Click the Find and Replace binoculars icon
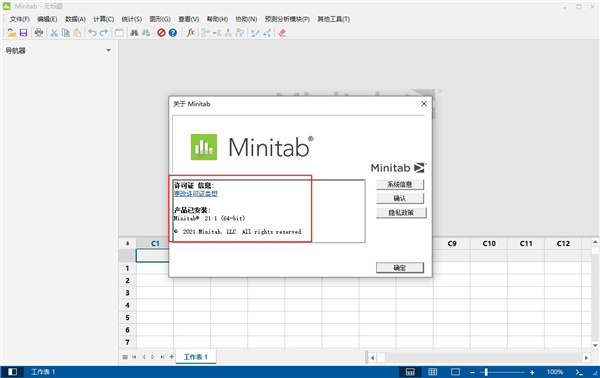Screen dimensions: 600x378 coord(146,33)
